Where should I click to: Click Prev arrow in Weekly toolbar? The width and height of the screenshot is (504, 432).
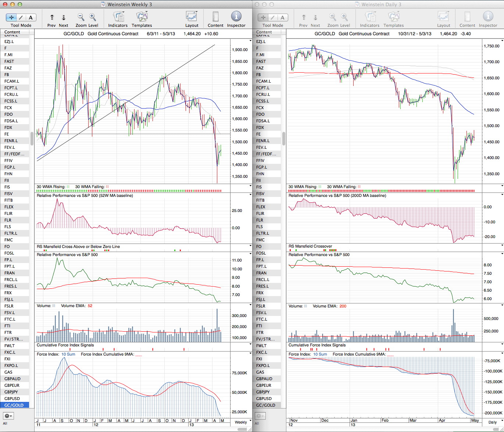coord(52,17)
